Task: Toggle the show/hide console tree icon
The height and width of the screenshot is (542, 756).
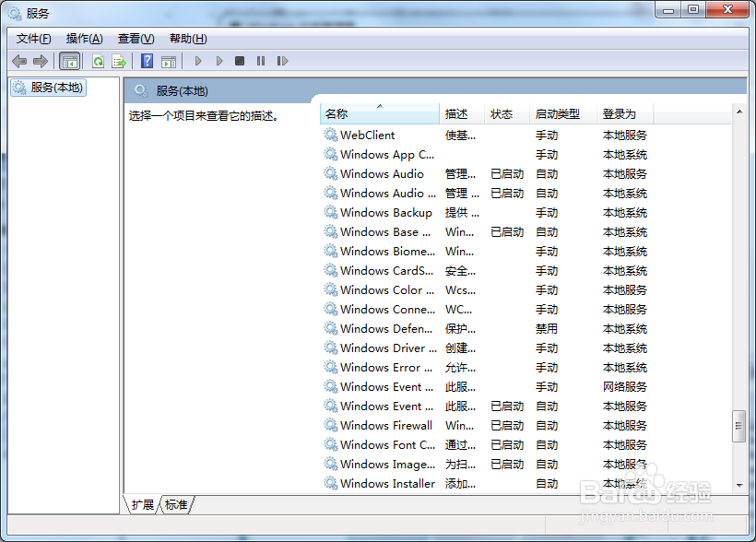Action: point(69,61)
